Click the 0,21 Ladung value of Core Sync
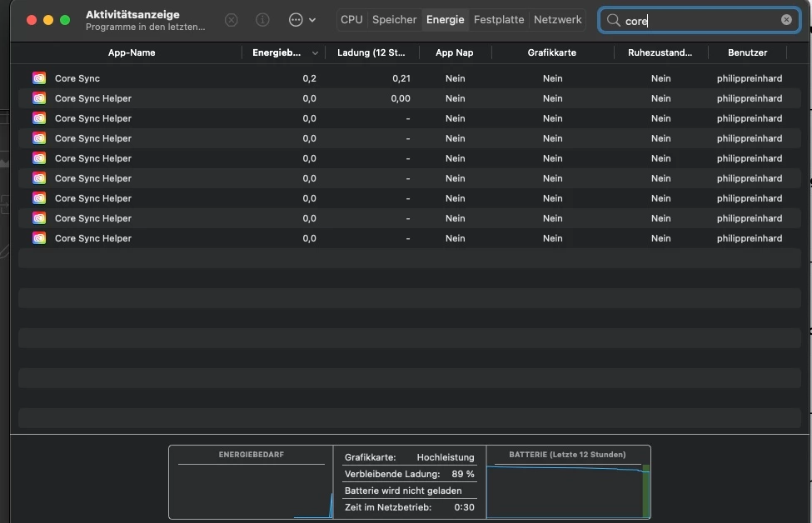 point(401,78)
